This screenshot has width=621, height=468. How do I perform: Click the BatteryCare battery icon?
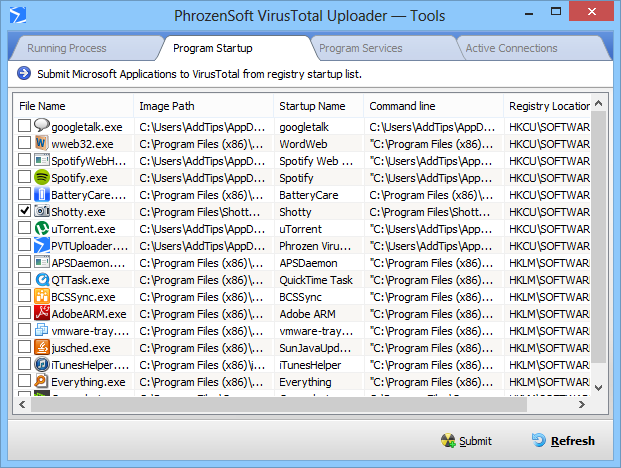point(42,194)
